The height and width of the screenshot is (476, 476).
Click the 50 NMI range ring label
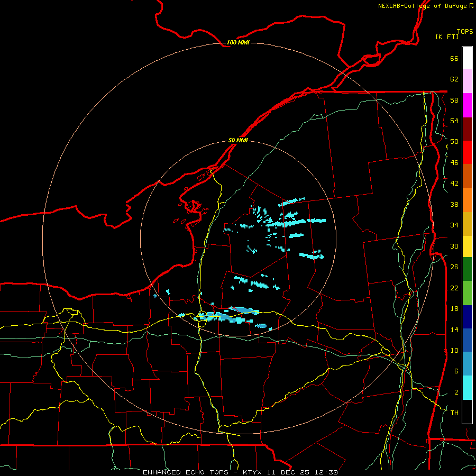pos(237,140)
